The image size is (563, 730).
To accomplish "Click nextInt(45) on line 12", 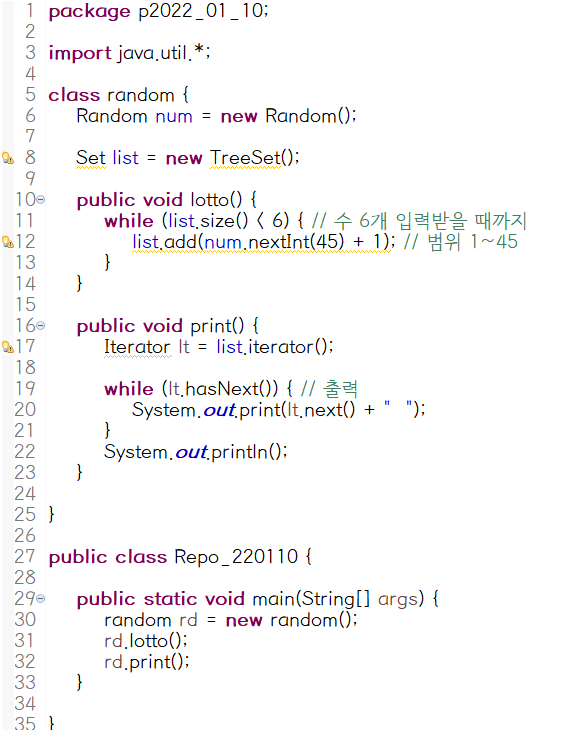I will 296,242.
